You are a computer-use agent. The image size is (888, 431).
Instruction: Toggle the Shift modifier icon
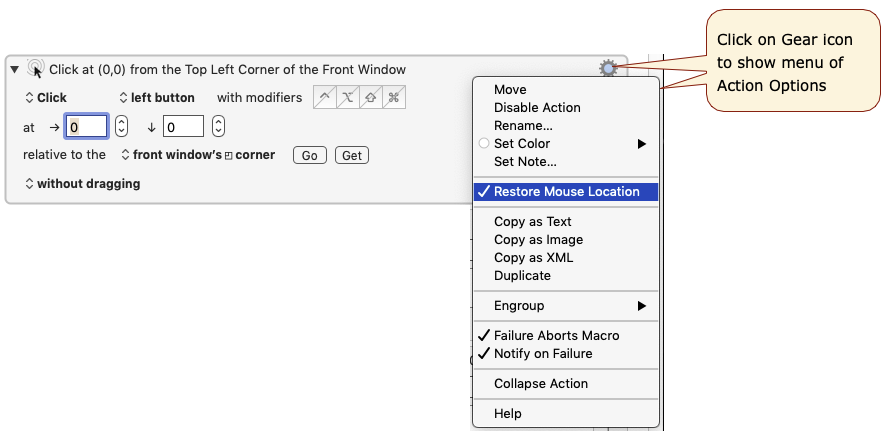tap(371, 97)
